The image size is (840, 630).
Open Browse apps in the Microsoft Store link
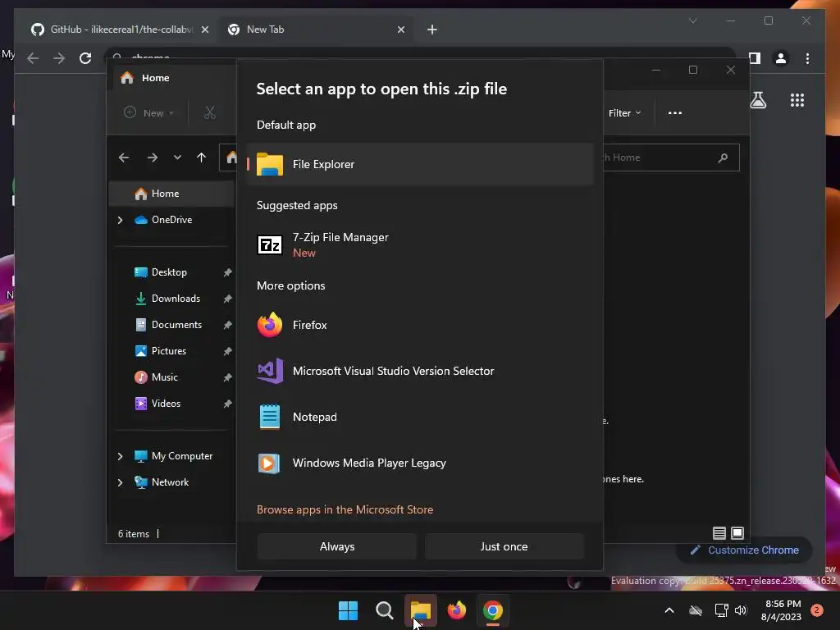point(345,509)
